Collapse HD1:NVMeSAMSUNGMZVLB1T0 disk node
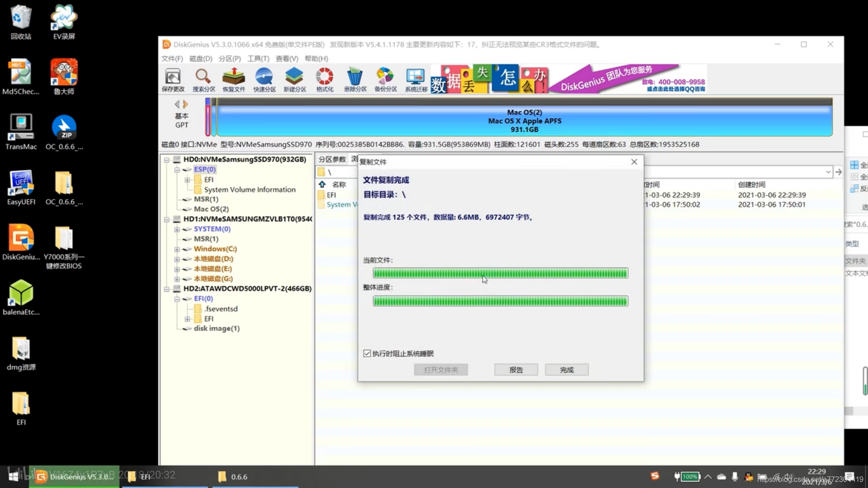The height and width of the screenshot is (488, 868). tap(167, 219)
